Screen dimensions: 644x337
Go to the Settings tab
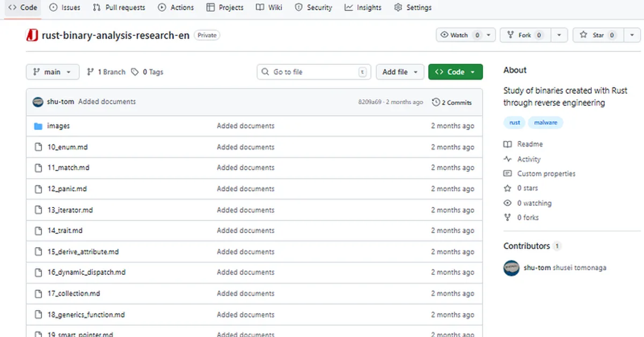413,8
